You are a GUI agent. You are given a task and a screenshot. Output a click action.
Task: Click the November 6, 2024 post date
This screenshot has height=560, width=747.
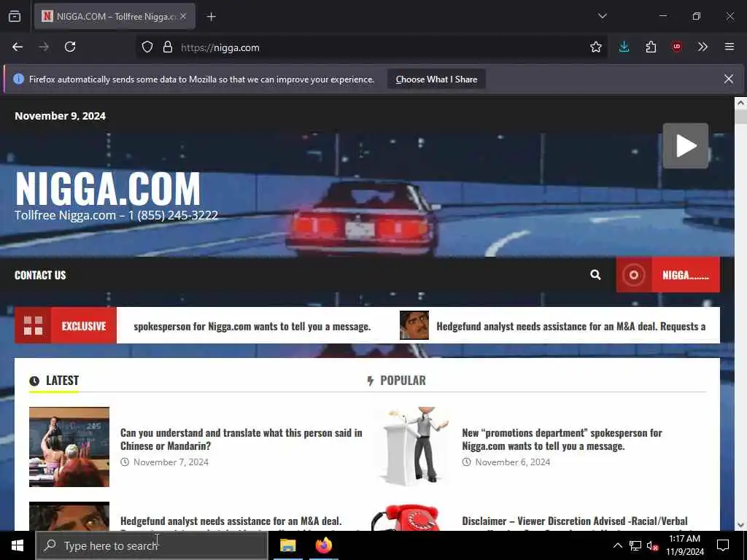coord(513,462)
